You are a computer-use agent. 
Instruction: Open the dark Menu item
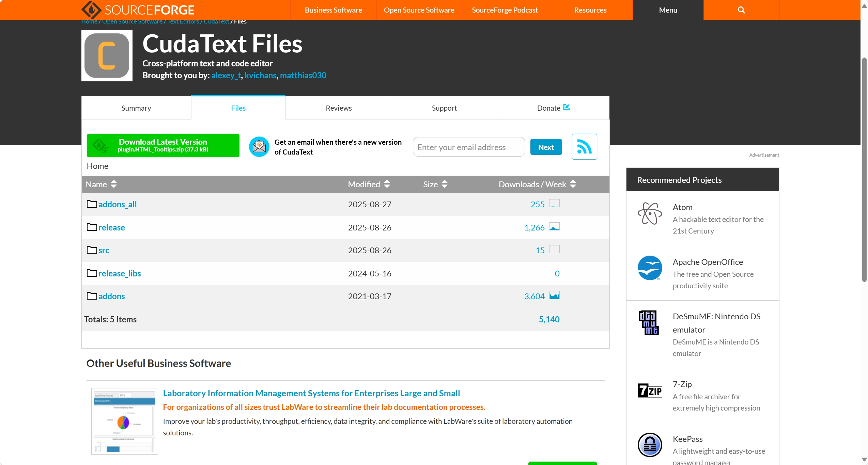coord(668,10)
